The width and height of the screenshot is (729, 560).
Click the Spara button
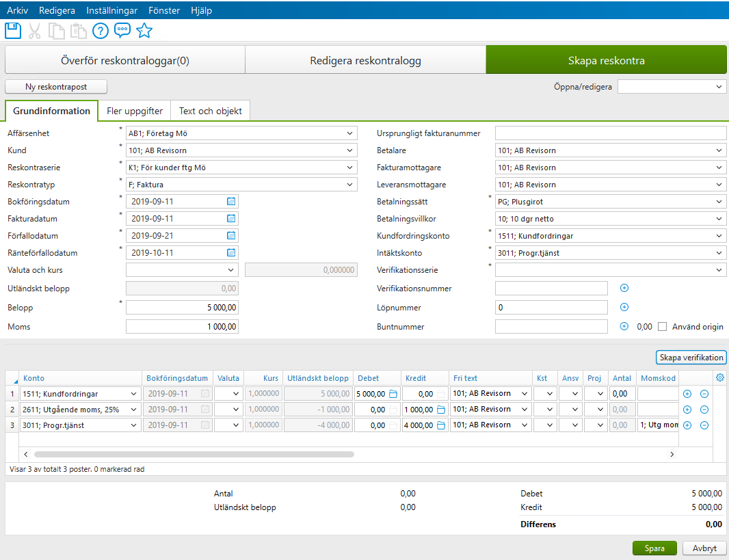(x=654, y=548)
